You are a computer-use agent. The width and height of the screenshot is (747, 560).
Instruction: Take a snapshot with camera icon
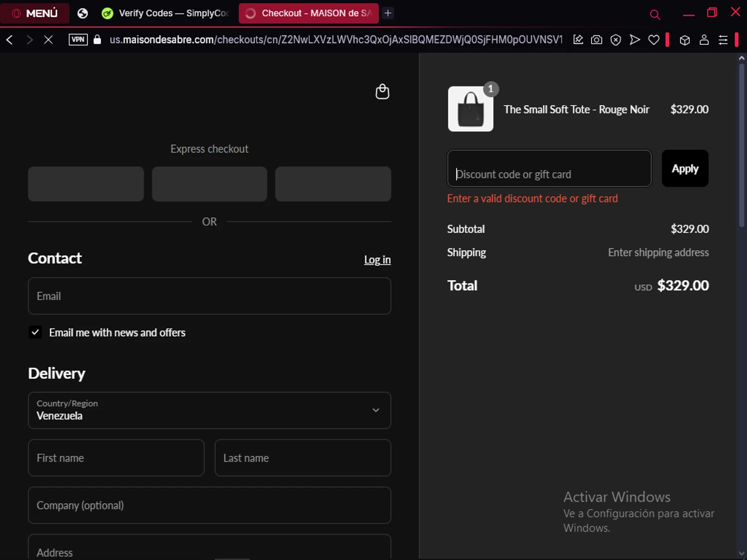597,40
